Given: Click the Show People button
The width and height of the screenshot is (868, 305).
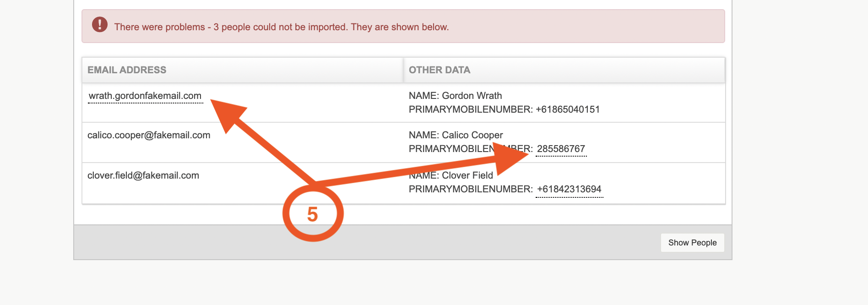Looking at the screenshot, I should tap(692, 243).
